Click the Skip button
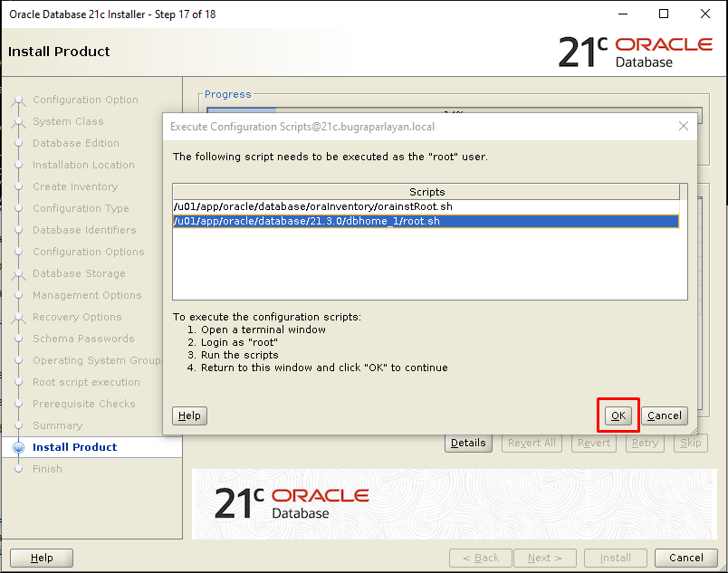The image size is (728, 573). (690, 443)
